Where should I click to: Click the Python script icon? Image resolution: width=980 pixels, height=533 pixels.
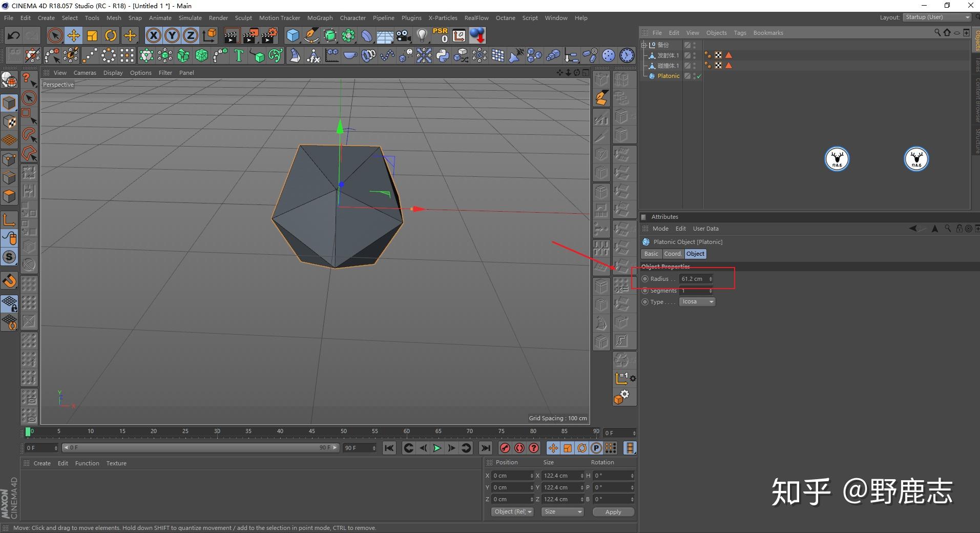click(443, 55)
